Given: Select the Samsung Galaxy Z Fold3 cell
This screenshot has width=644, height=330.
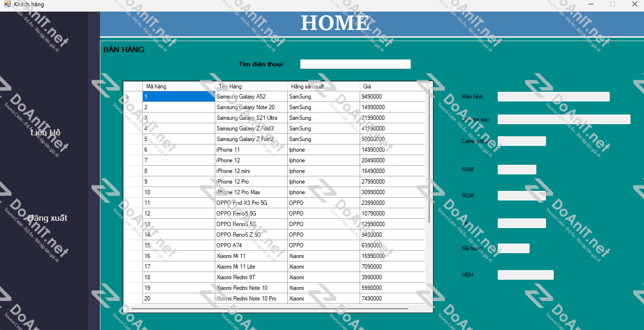Looking at the screenshot, I should (251, 129).
